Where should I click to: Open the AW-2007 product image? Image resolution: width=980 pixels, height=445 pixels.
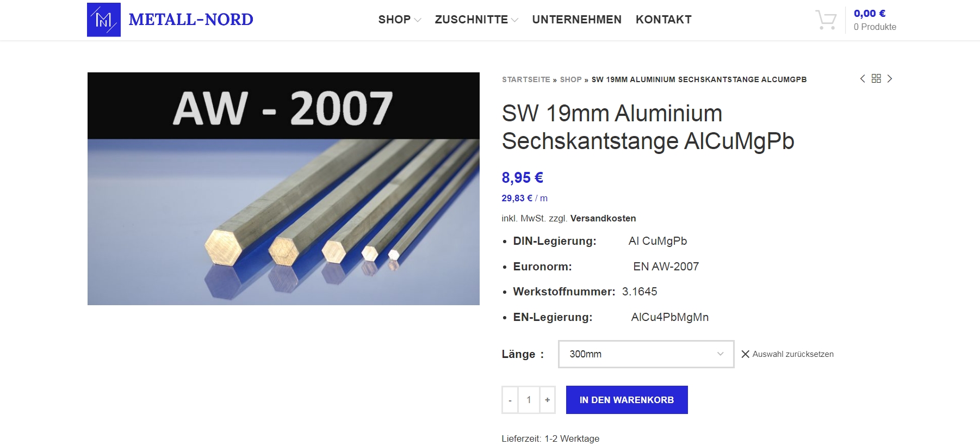pos(283,189)
